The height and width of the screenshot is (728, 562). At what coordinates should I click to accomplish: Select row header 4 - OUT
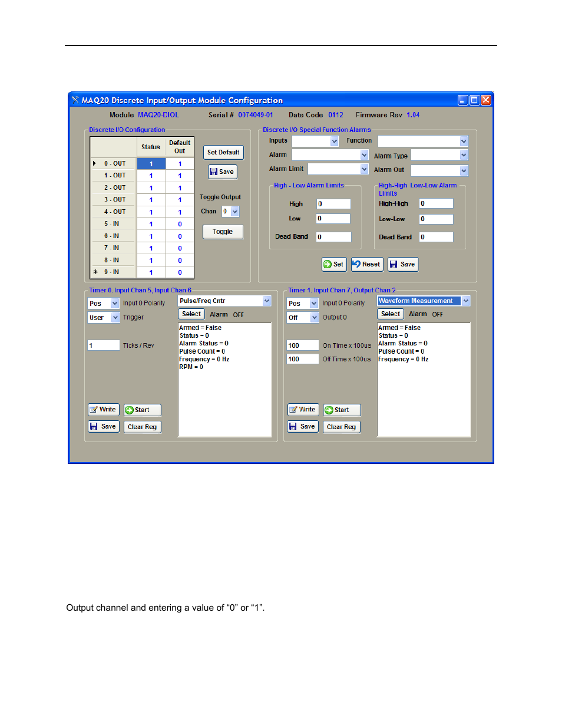click(x=114, y=212)
